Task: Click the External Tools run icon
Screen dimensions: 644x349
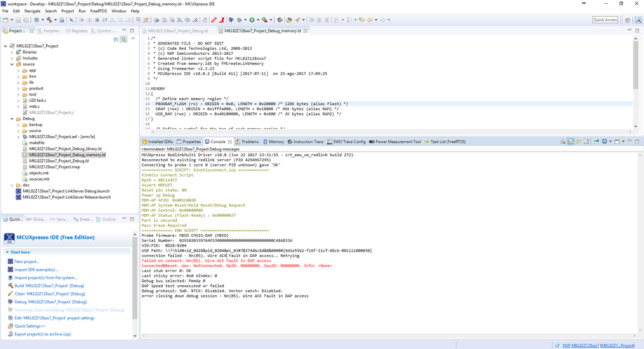Action: (265, 20)
